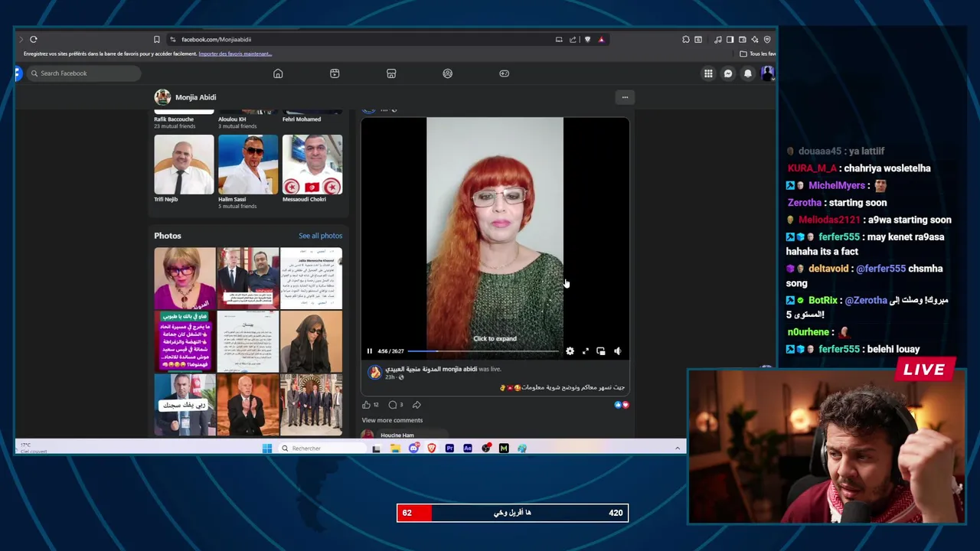
Task: Click the Brave Rewards triangle icon
Action: click(x=601, y=39)
